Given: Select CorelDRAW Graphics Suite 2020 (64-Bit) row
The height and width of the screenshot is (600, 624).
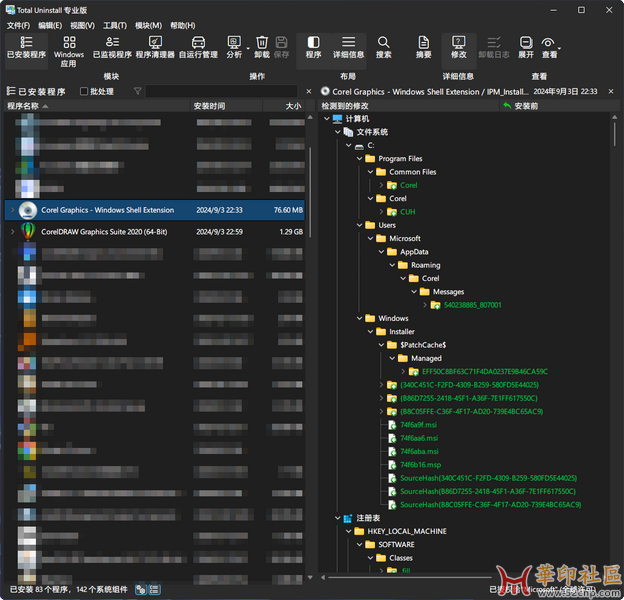Looking at the screenshot, I should pyautogui.click(x=154, y=232).
